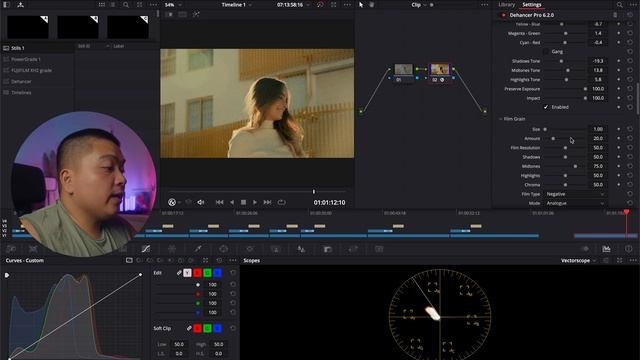Select the node editor pointer tool

coord(361,5)
